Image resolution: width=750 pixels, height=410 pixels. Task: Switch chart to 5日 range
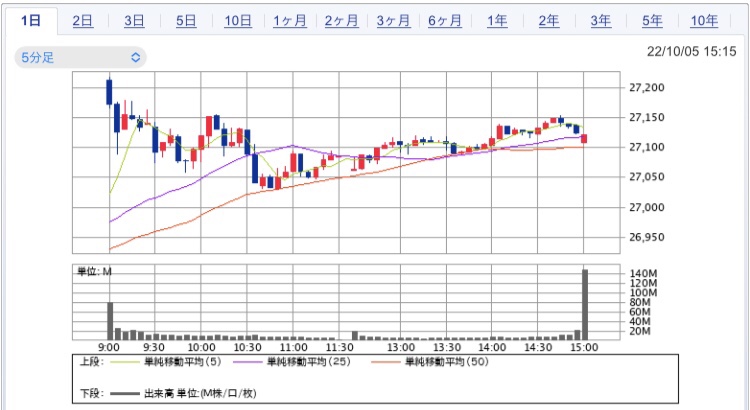click(186, 21)
